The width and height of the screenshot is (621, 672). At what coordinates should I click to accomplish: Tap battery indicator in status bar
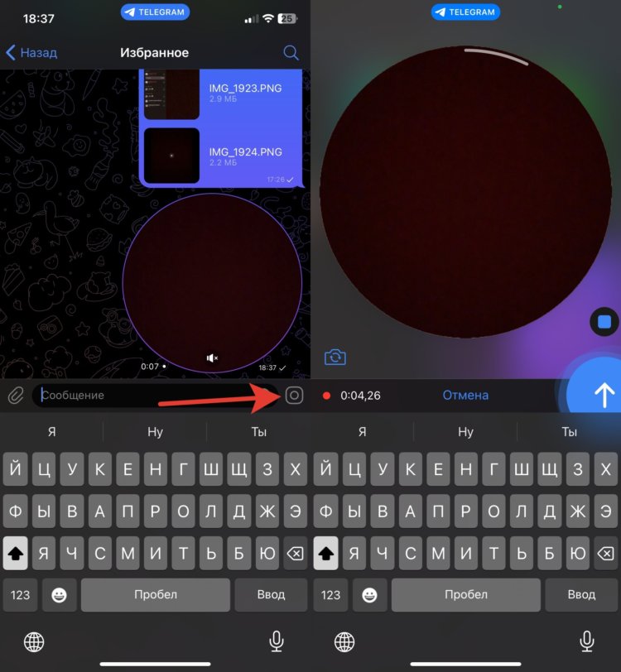(x=287, y=18)
